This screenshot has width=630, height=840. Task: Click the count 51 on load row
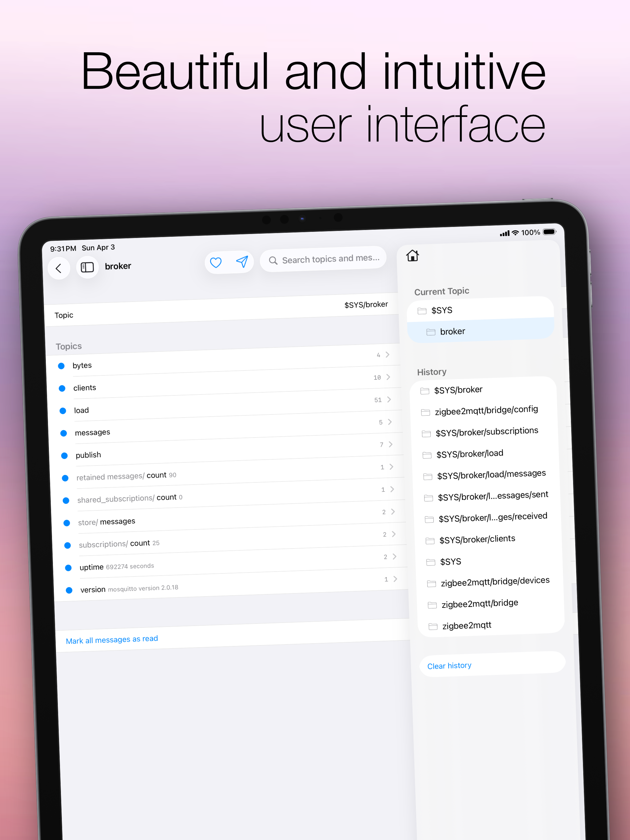tap(378, 400)
